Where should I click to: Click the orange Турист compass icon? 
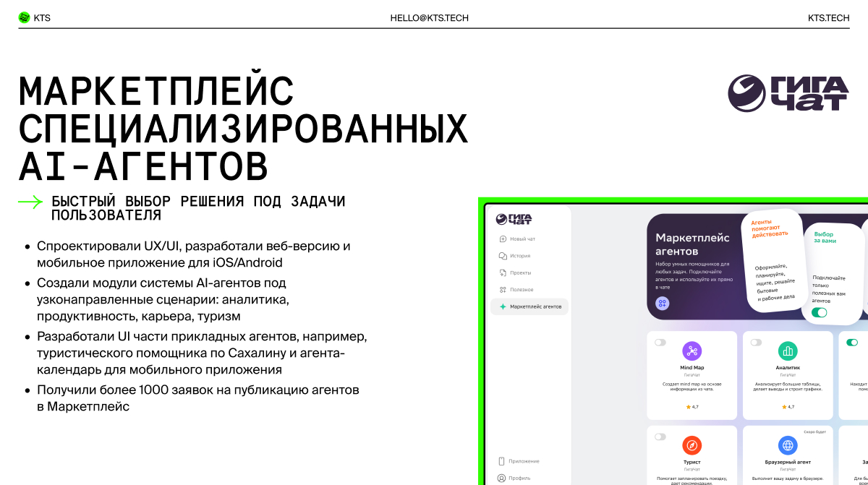pyautogui.click(x=692, y=445)
